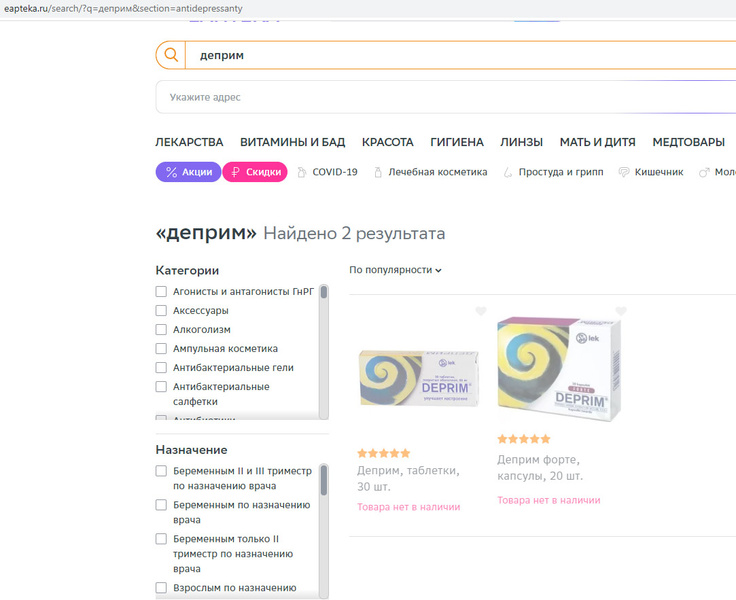Viewport: 736px width, 600px height.
Task: Open the ЛИНЗЫ menu
Action: point(521,142)
